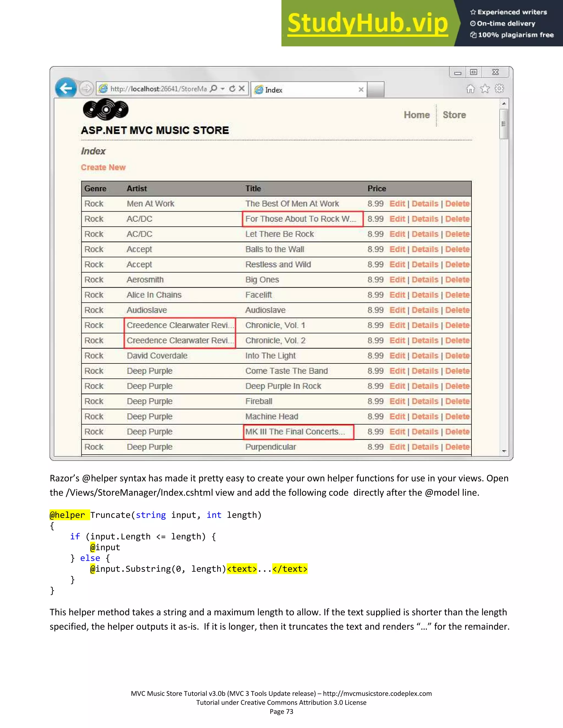Click the browser back arrow button
The width and height of the screenshot is (563, 728).
[x=66, y=88]
